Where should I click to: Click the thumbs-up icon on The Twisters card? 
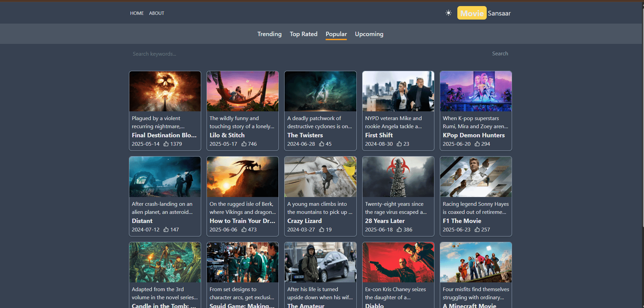322,144
